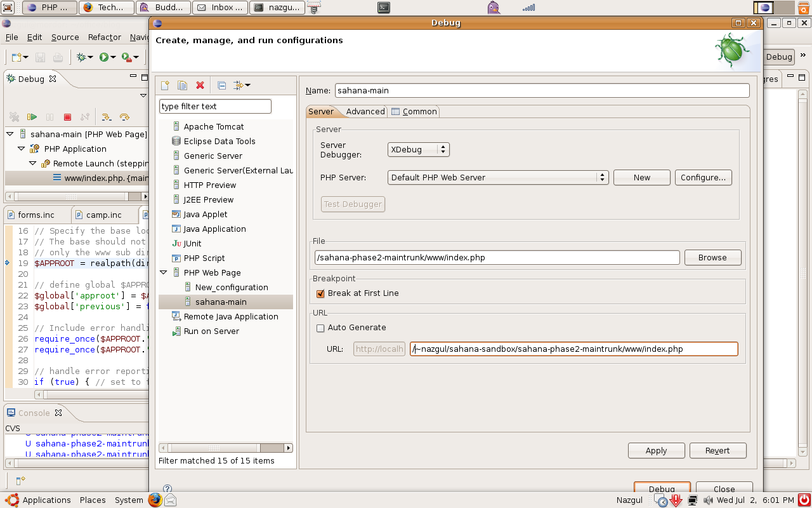
Task: Open Run toolbar button dropdown arrow
Action: pos(113,57)
